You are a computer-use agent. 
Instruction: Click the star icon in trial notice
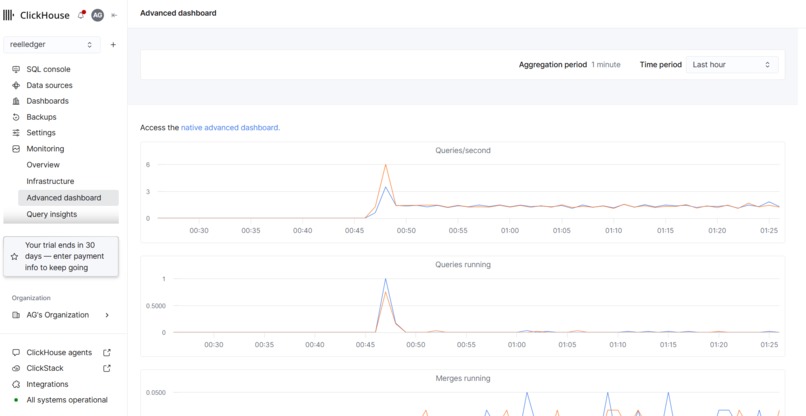[x=14, y=256]
